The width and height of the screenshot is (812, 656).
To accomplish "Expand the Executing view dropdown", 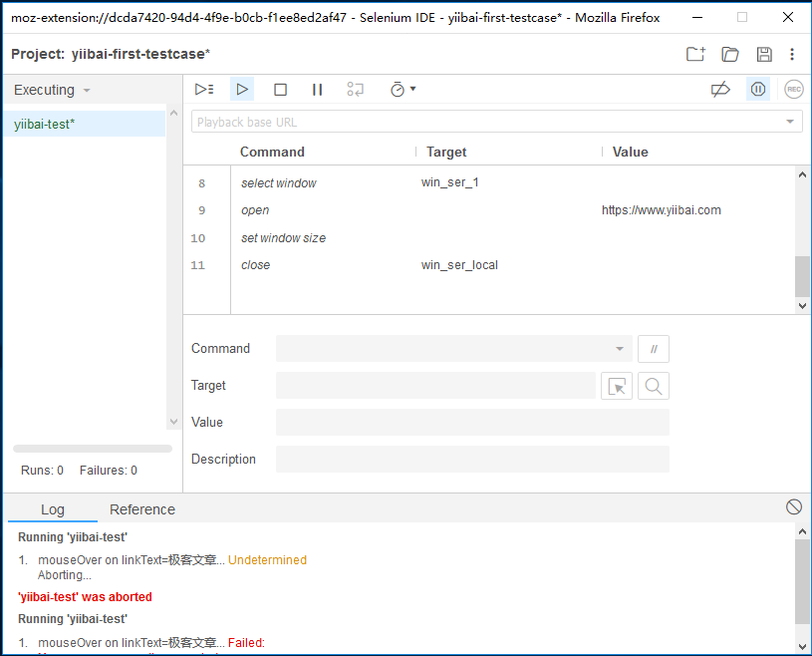I will pos(52,90).
